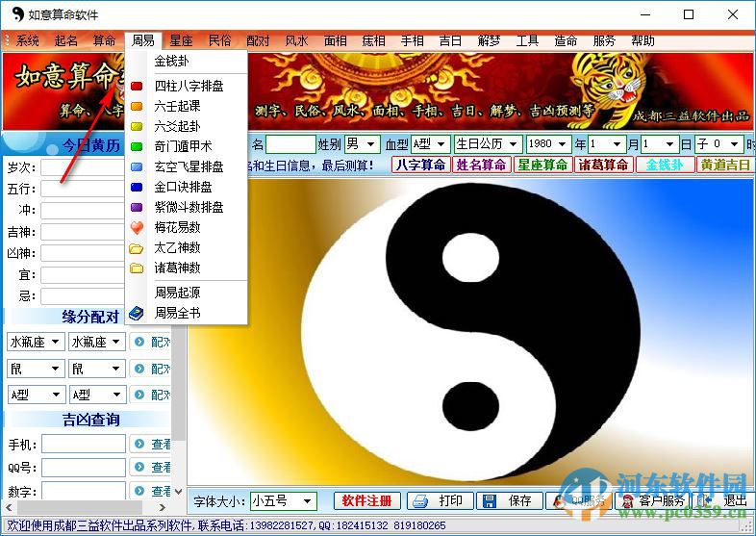This screenshot has width=756, height=536.
Task: Open second A型 blood type dropdown in 缘分配对
Action: [116, 395]
